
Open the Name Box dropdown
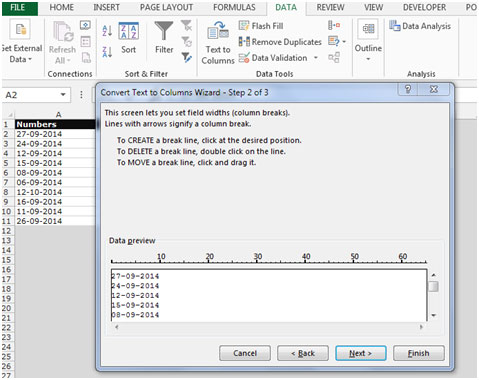63,95
